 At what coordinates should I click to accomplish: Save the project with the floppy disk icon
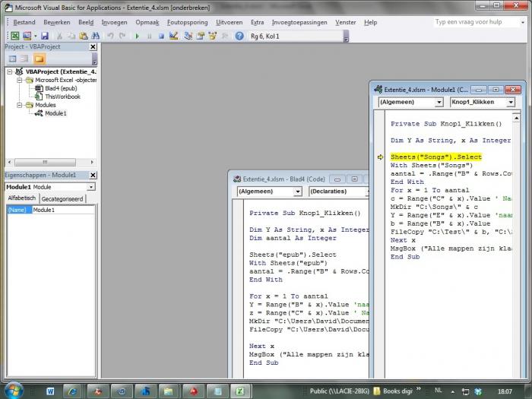44,36
